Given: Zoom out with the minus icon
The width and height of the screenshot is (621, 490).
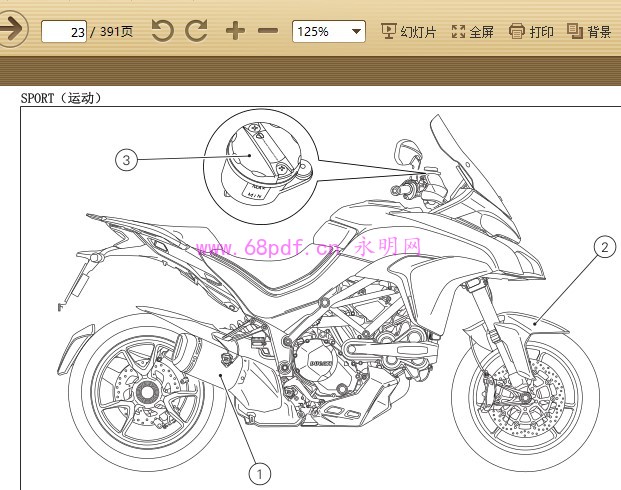Looking at the screenshot, I should click(x=268, y=31).
